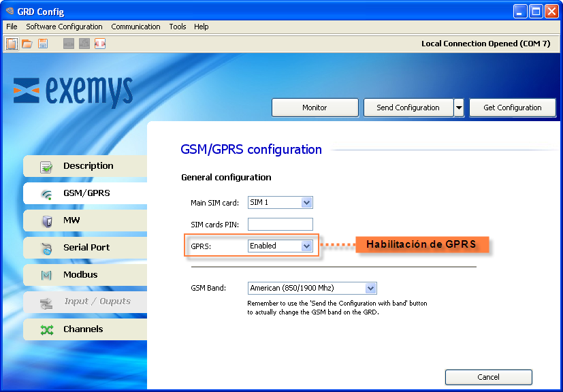Click the new configuration file icon
Image resolution: width=563 pixels, height=392 pixels.
point(12,44)
